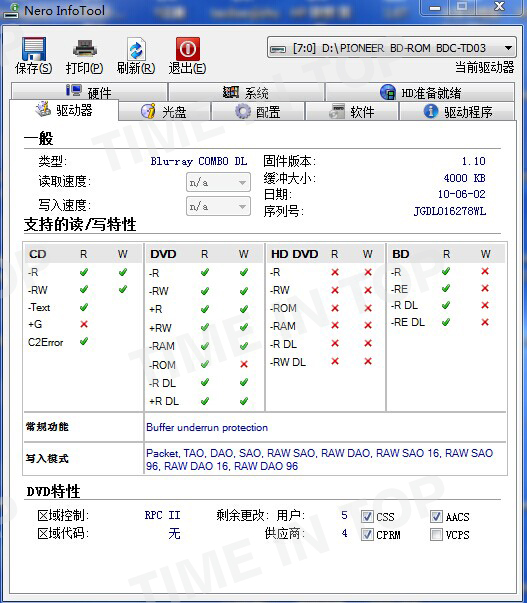The width and height of the screenshot is (527, 603).
Task: Click the HD DVD column header
Action: (x=295, y=254)
